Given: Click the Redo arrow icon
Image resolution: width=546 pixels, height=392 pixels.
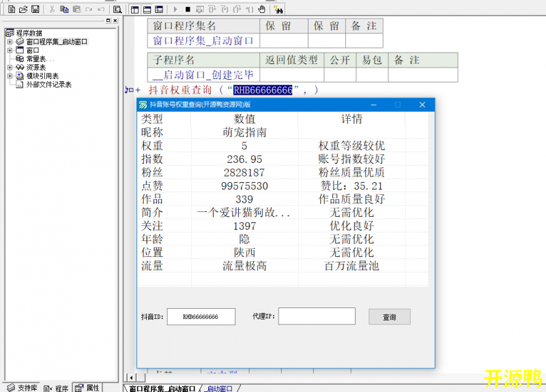Looking at the screenshot, I should tap(89, 10).
